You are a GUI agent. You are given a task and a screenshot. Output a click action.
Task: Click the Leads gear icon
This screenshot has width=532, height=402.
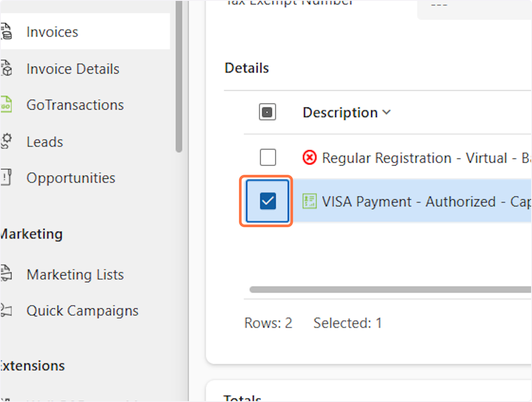[6, 142]
